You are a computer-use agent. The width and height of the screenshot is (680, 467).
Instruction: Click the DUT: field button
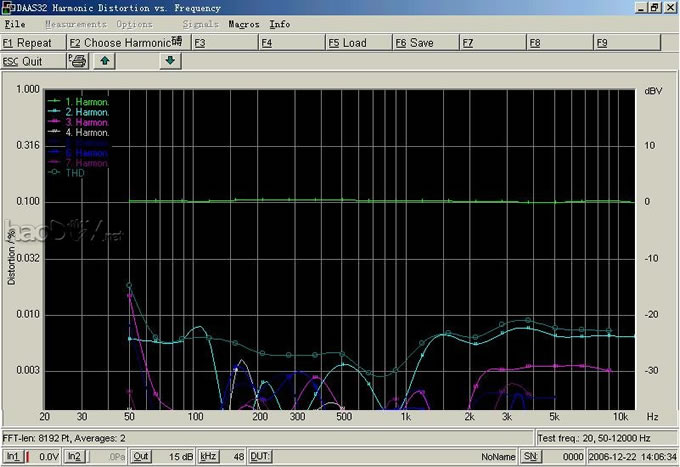(x=260, y=456)
